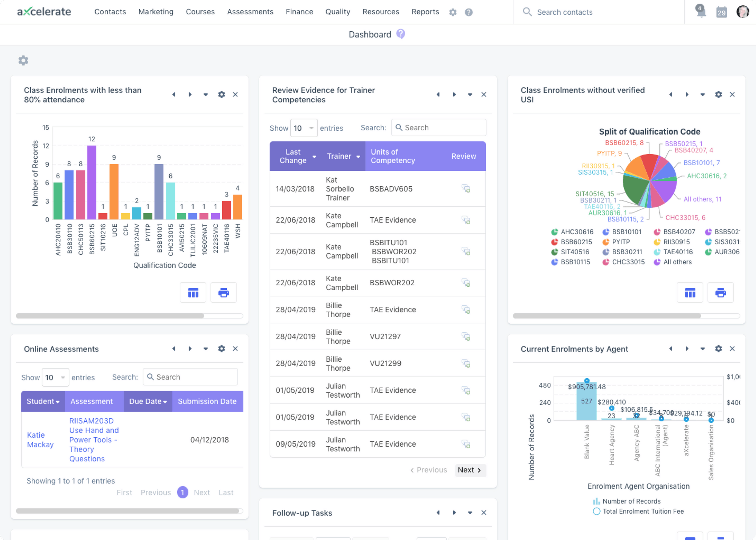The height and width of the screenshot is (540, 756).
Task: Open the calendar icon in header
Action: pyautogui.click(x=721, y=12)
